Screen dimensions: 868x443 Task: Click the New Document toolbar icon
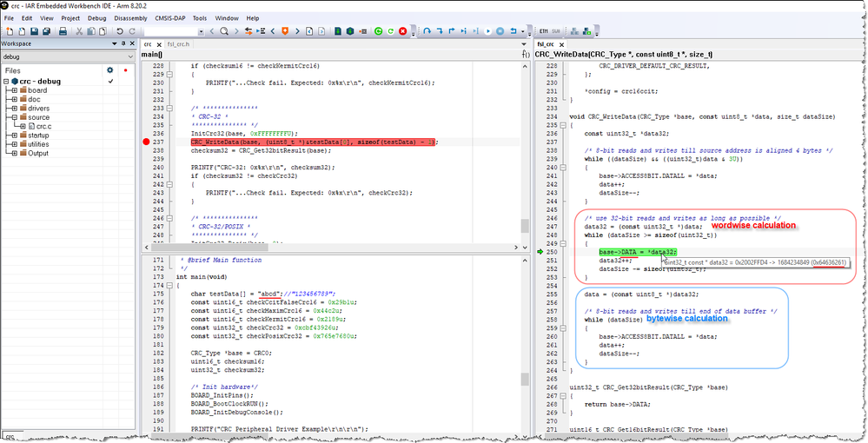point(10,31)
